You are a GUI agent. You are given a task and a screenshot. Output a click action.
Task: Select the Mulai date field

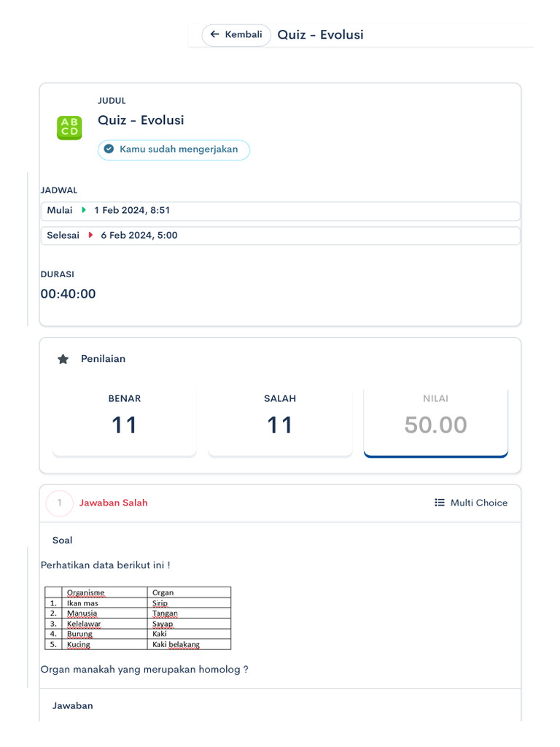tap(280, 211)
